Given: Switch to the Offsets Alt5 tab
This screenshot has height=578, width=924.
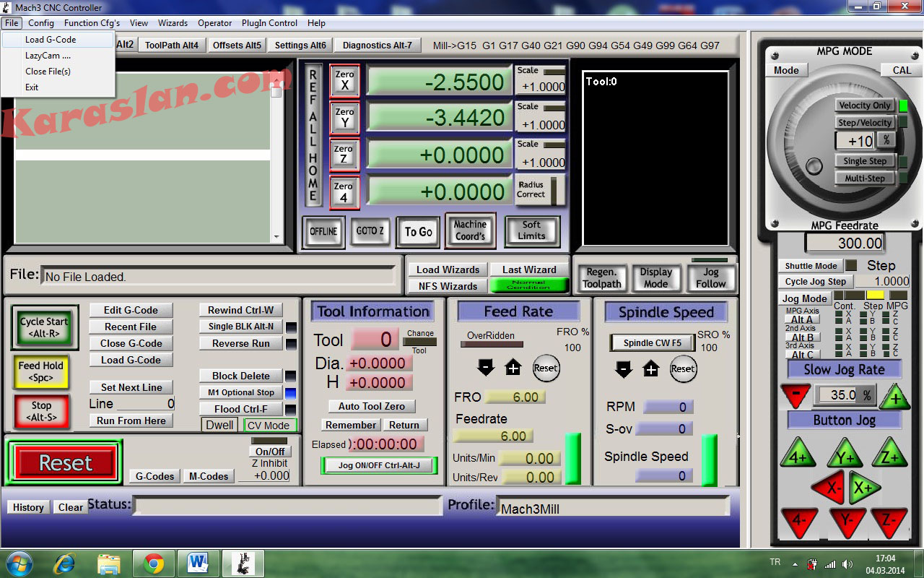Looking at the screenshot, I should click(237, 45).
